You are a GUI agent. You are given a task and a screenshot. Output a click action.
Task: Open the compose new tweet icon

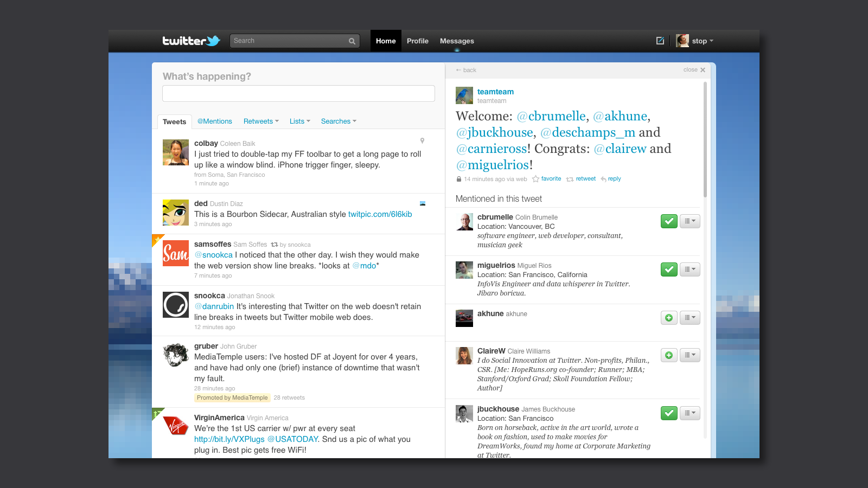point(660,41)
